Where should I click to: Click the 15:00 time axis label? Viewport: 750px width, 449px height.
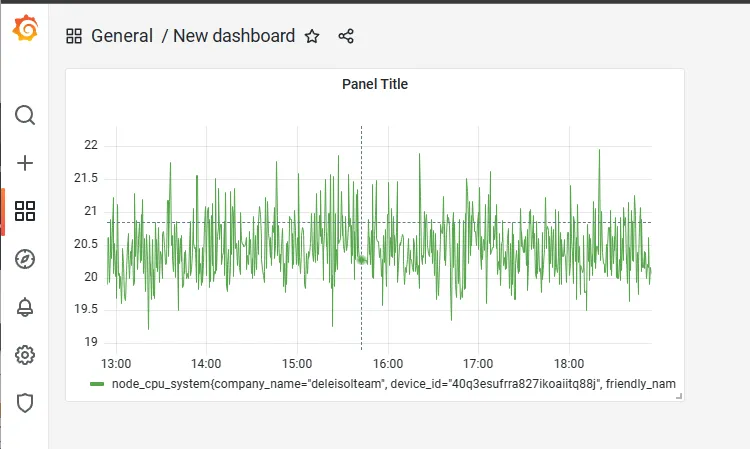pos(297,364)
